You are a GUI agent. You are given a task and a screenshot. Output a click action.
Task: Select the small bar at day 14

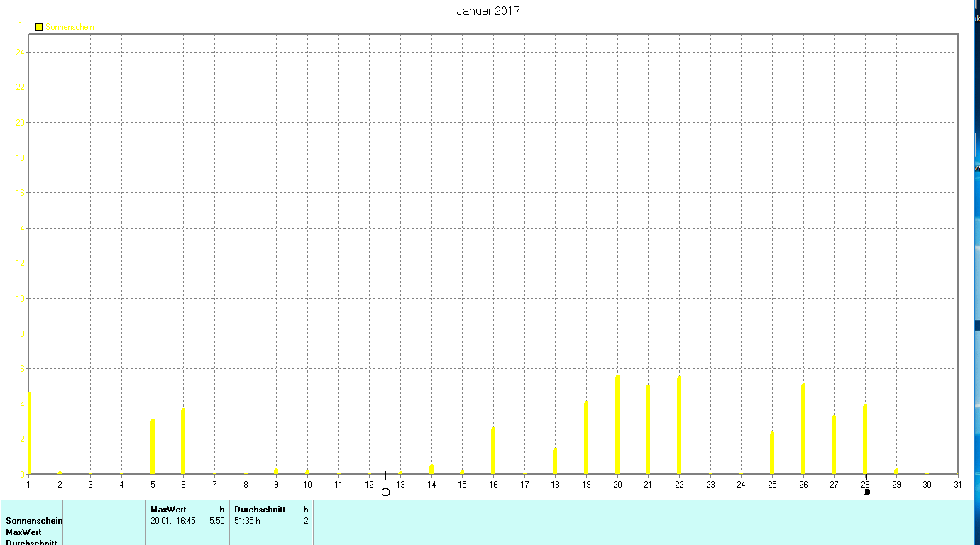pos(431,469)
